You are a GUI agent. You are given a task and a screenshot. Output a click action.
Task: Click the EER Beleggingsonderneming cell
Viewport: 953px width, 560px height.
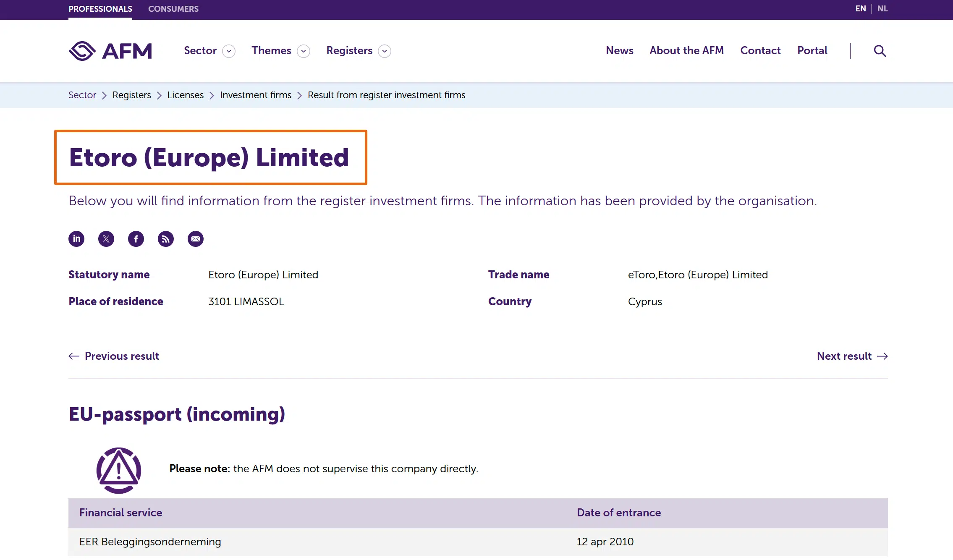[x=150, y=542]
